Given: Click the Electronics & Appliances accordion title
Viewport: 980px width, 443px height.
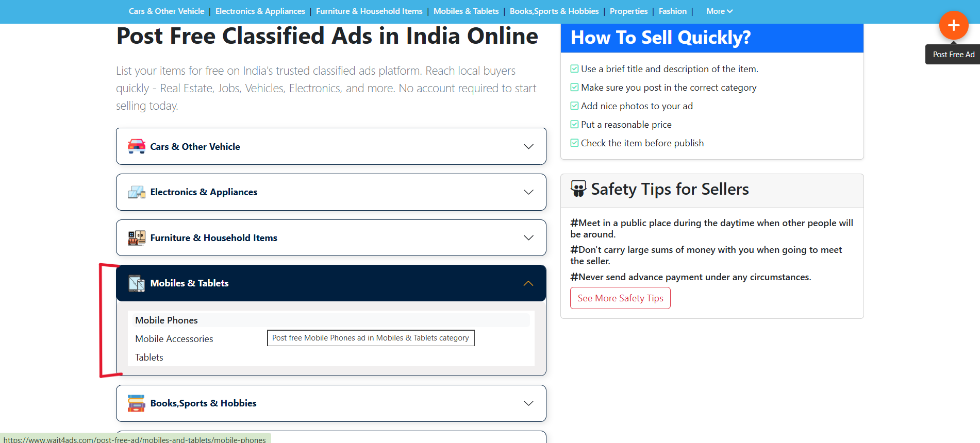Looking at the screenshot, I should [x=204, y=192].
